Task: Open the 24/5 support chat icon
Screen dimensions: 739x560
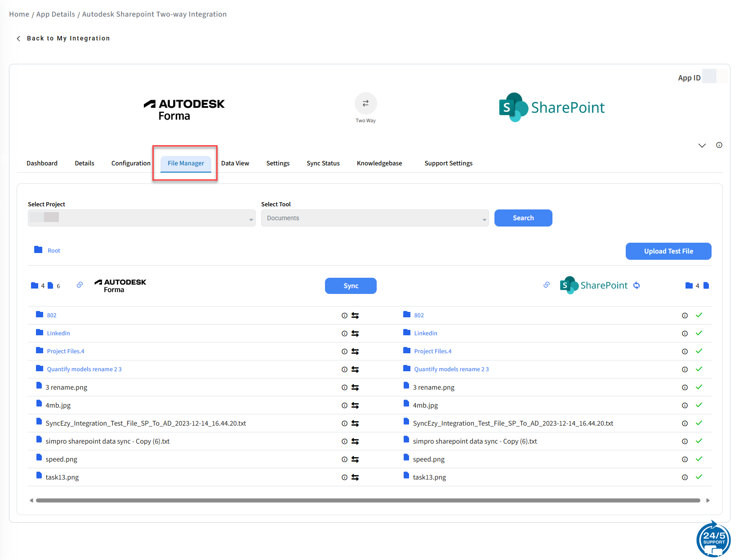Action: point(713,539)
